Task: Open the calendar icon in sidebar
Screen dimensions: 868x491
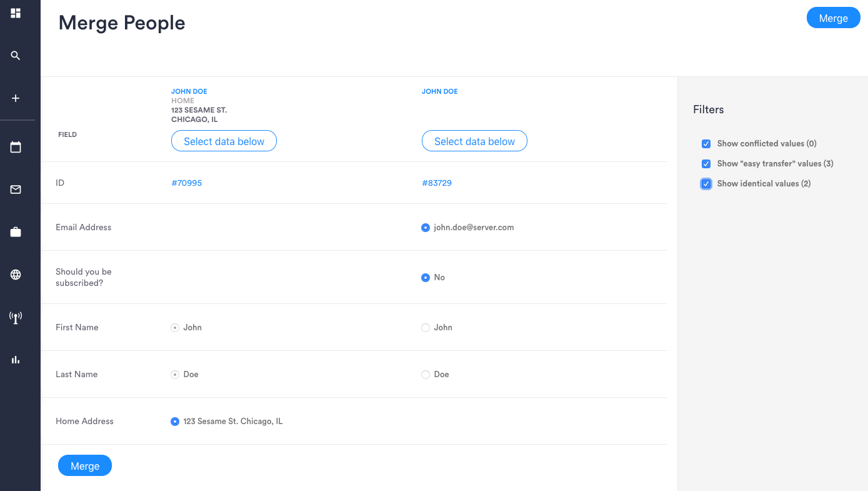Action: 16,147
